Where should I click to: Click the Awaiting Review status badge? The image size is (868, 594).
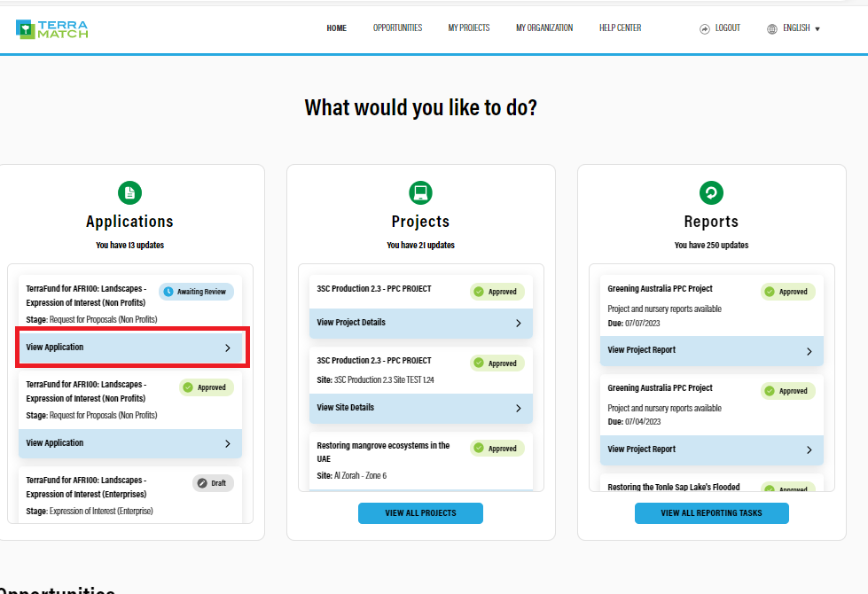point(196,292)
